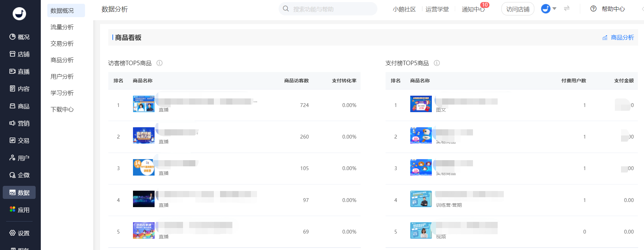Screen dimensions: 644x250
Task: Open 小鹅社区 link
Action: tap(404, 9)
